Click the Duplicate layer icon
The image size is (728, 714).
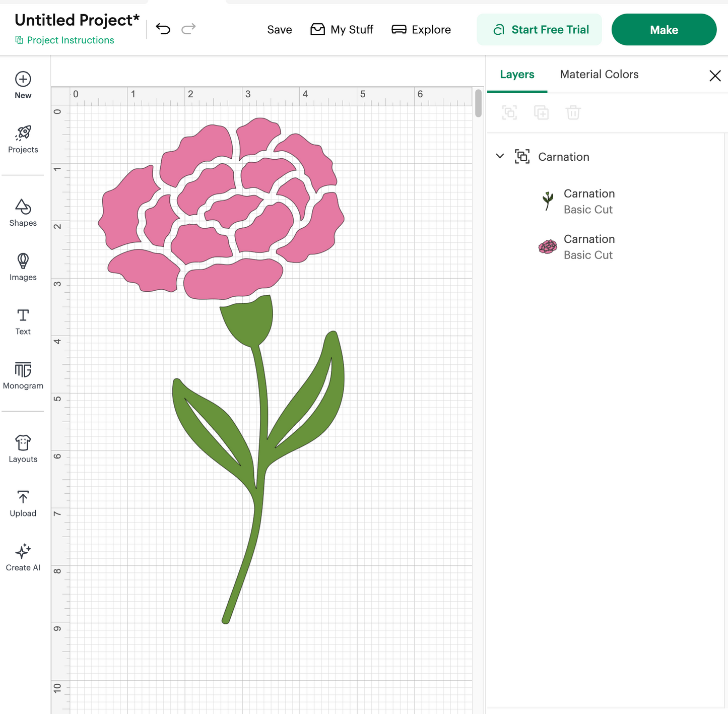tap(542, 112)
